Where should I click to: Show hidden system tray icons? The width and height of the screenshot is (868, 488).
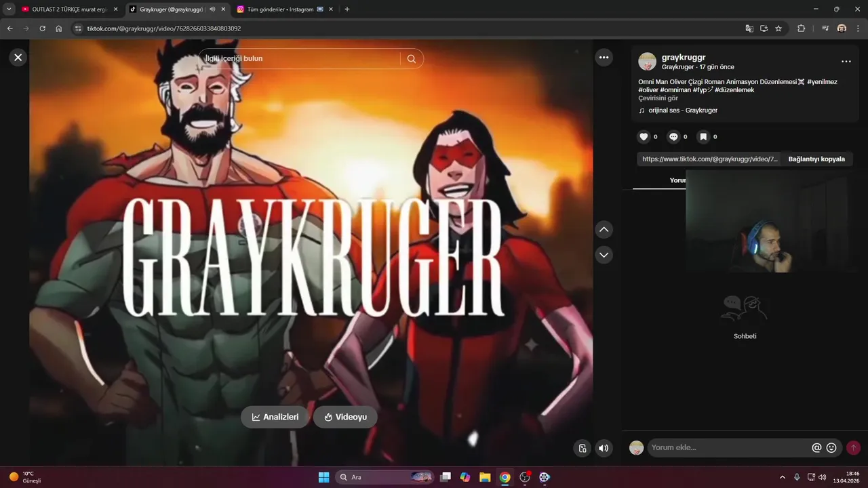coord(782,477)
